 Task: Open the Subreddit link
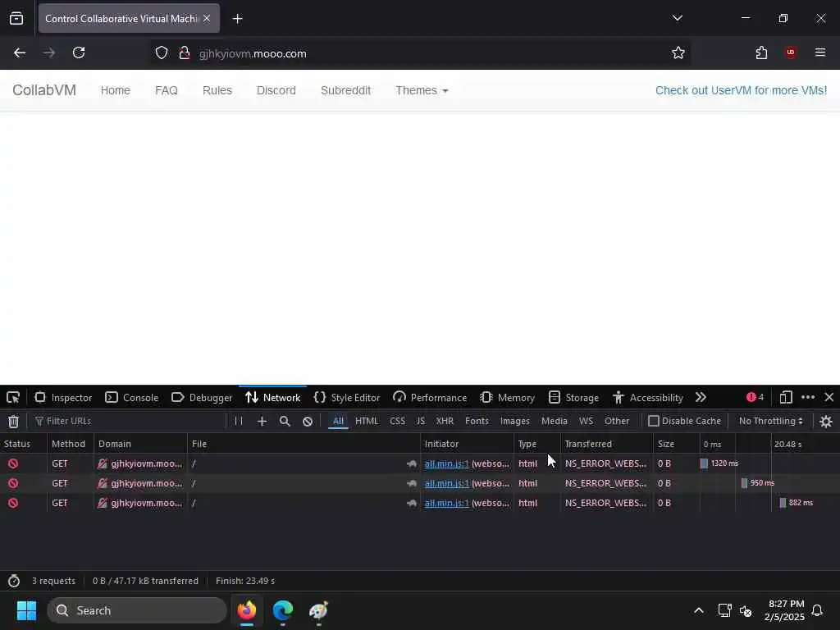[x=345, y=90]
